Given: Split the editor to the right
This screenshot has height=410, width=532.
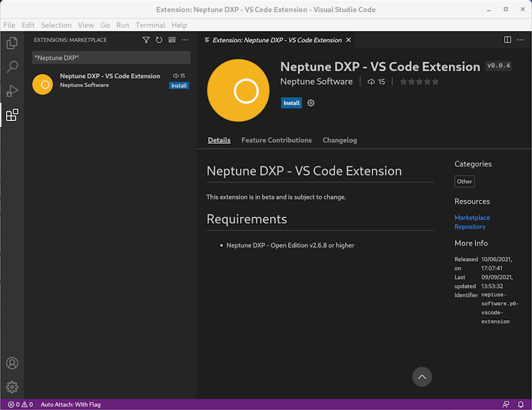Looking at the screenshot, I should coord(507,40).
